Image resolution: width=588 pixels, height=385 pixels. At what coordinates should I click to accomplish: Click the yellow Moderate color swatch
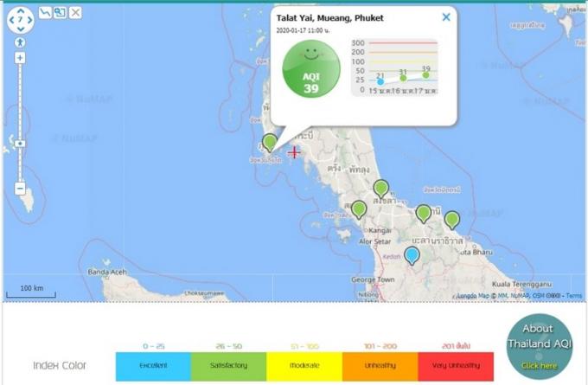(304, 366)
